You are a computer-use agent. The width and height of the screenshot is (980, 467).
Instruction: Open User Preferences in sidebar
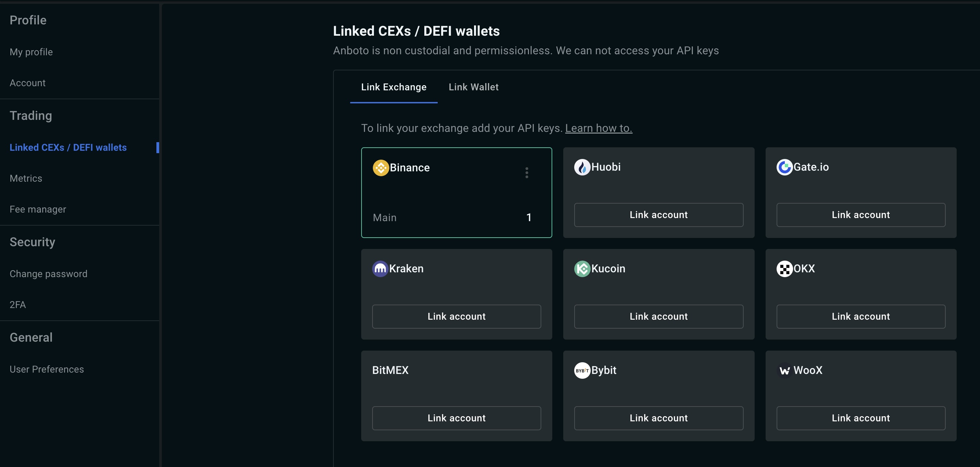click(47, 369)
